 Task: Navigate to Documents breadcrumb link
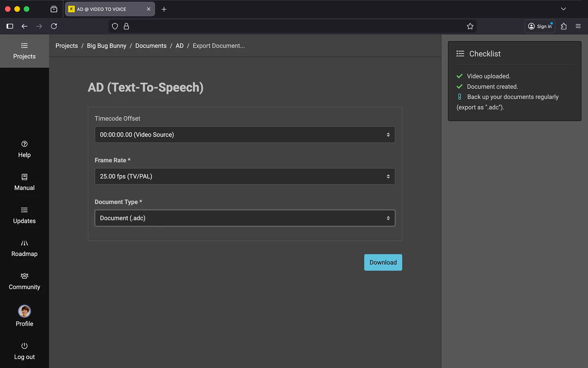151,46
